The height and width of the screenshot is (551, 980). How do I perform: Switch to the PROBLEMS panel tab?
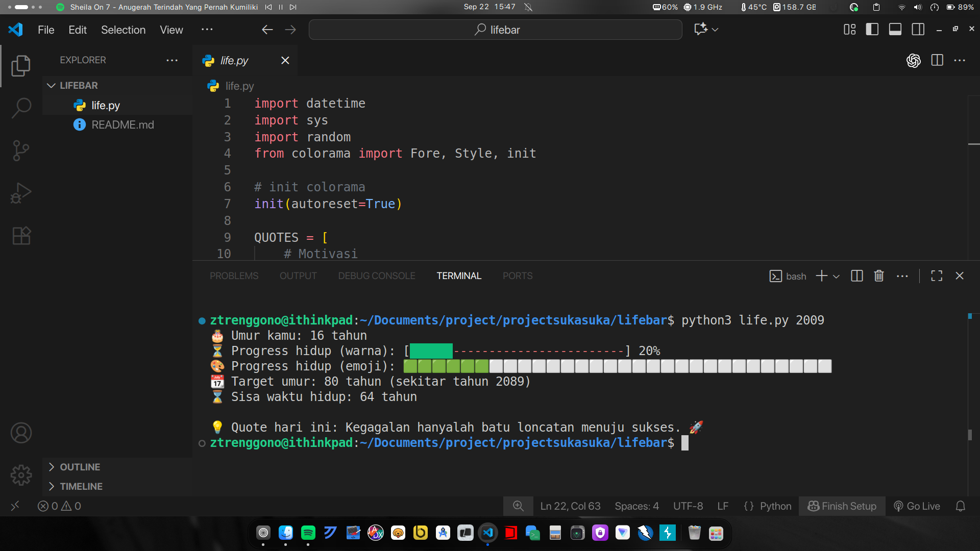(x=234, y=276)
